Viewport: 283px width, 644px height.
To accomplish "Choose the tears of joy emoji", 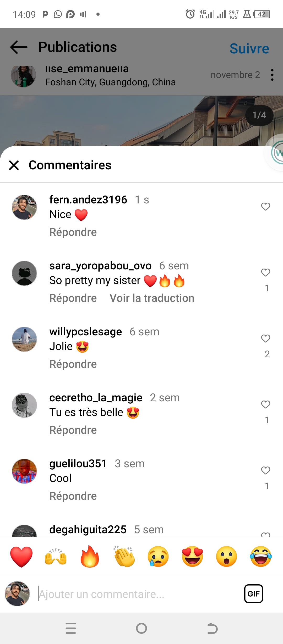I will [261, 557].
